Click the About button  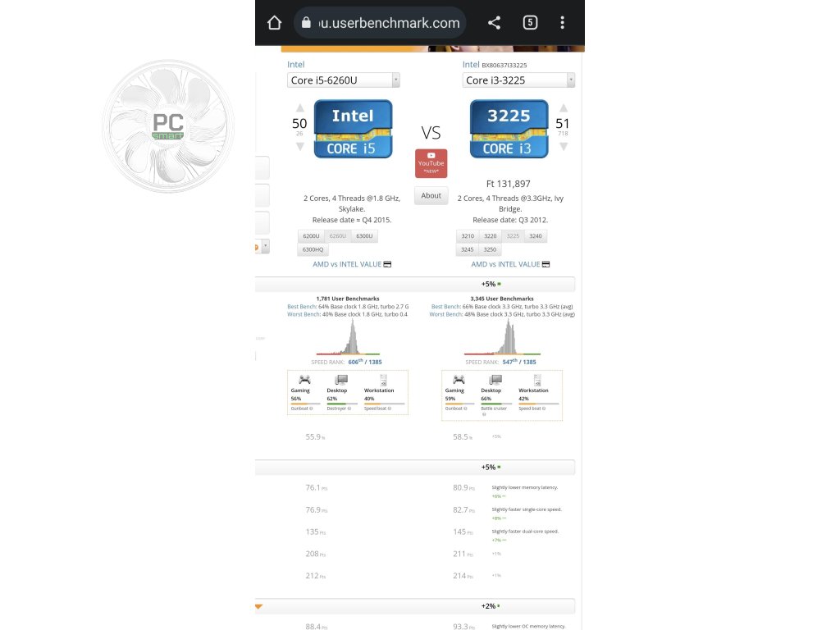point(431,195)
